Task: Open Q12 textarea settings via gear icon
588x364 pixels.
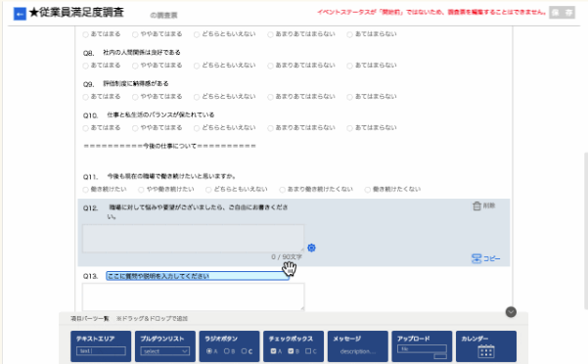Action: pos(311,248)
